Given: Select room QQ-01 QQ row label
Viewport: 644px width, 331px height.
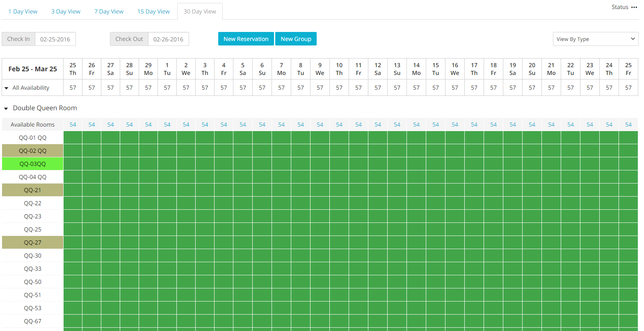Looking at the screenshot, I should [x=32, y=138].
